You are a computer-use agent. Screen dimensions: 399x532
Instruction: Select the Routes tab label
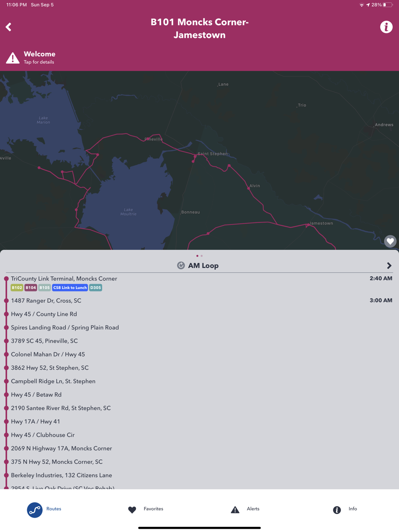click(x=53, y=509)
